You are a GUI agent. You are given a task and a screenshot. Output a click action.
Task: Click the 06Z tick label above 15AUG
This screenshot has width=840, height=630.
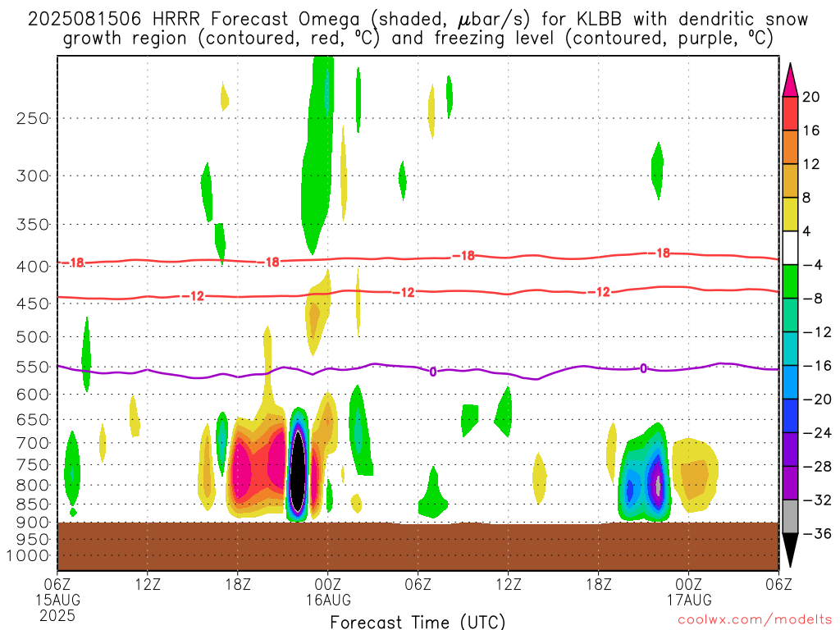[57, 584]
